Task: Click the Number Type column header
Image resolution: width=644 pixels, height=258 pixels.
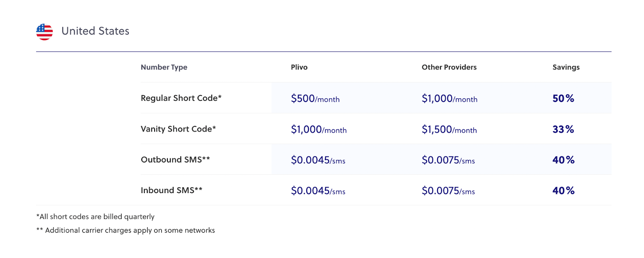Action: 164,67
